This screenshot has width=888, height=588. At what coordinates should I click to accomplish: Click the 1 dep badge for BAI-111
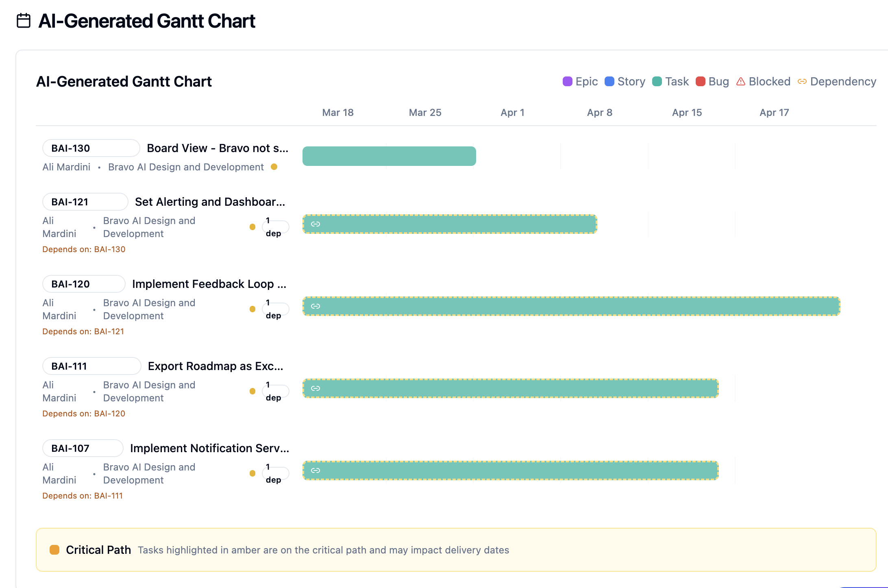pos(275,391)
